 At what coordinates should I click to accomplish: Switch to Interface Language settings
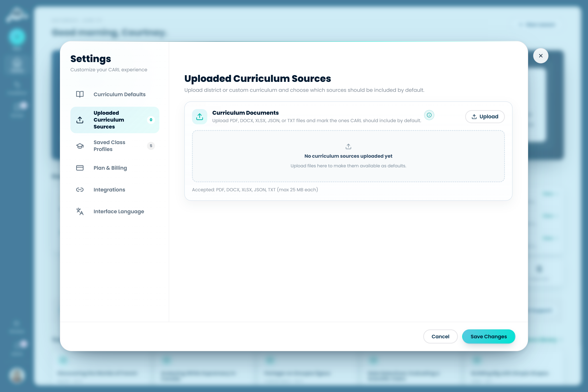115,211
